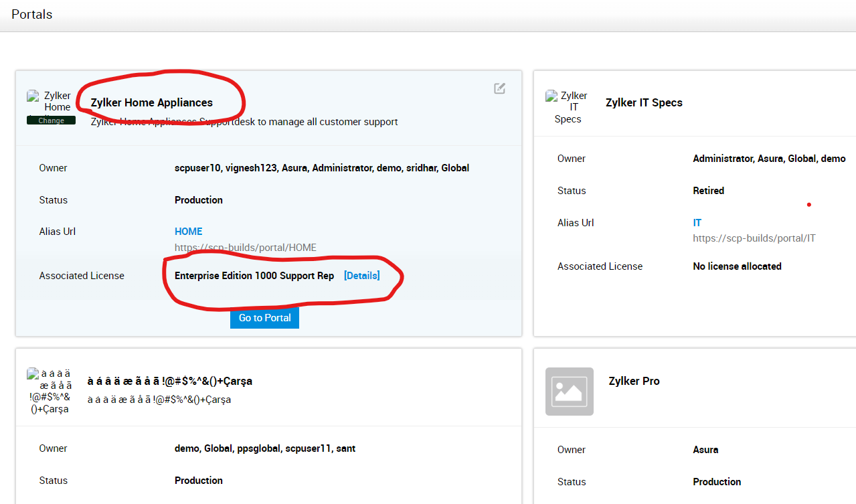Select the Çarşa special-character portal title
Image resolution: width=856 pixels, height=504 pixels.
pos(170,381)
